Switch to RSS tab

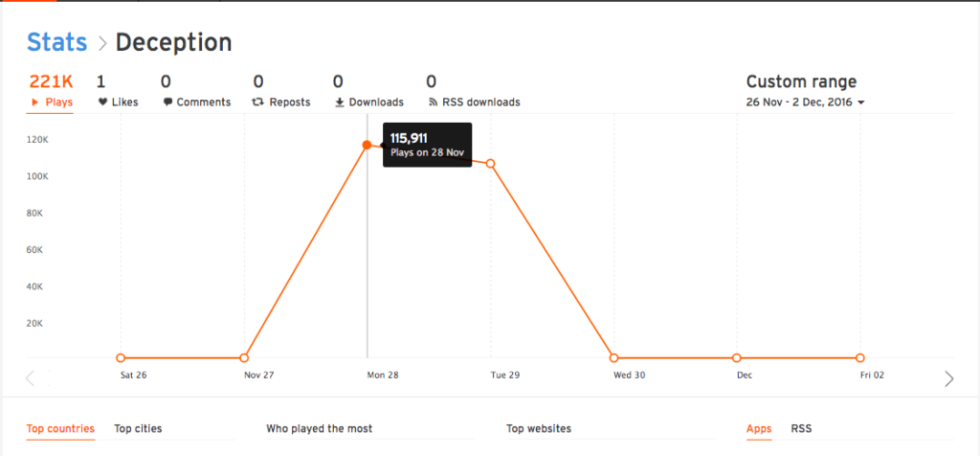(801, 428)
